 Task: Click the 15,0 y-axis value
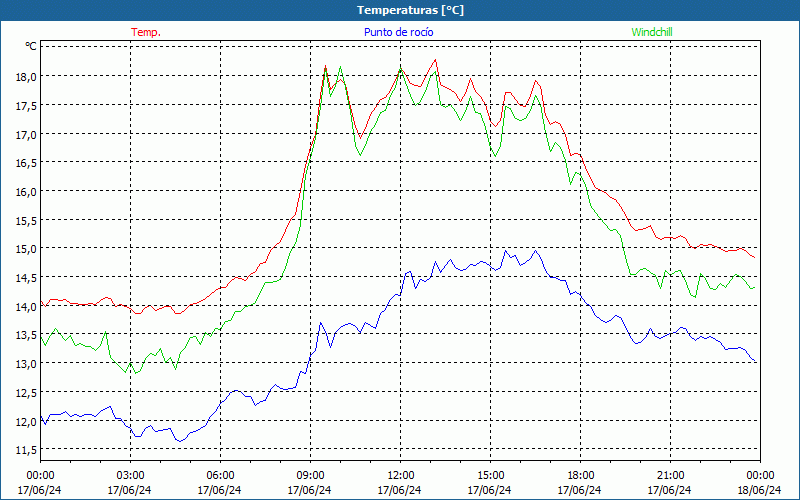pyautogui.click(x=28, y=249)
